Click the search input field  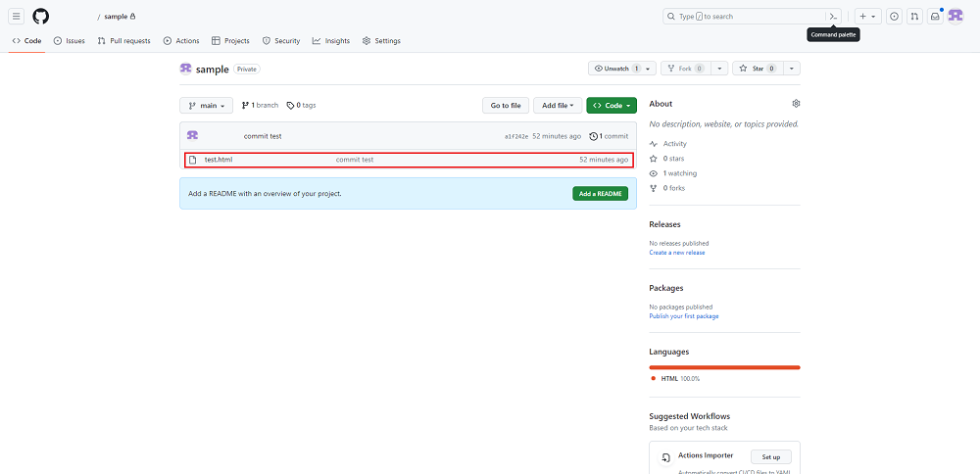[x=745, y=17]
